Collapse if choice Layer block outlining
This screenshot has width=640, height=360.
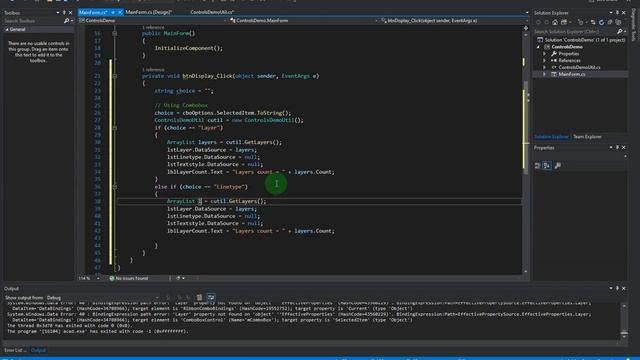pos(115,128)
